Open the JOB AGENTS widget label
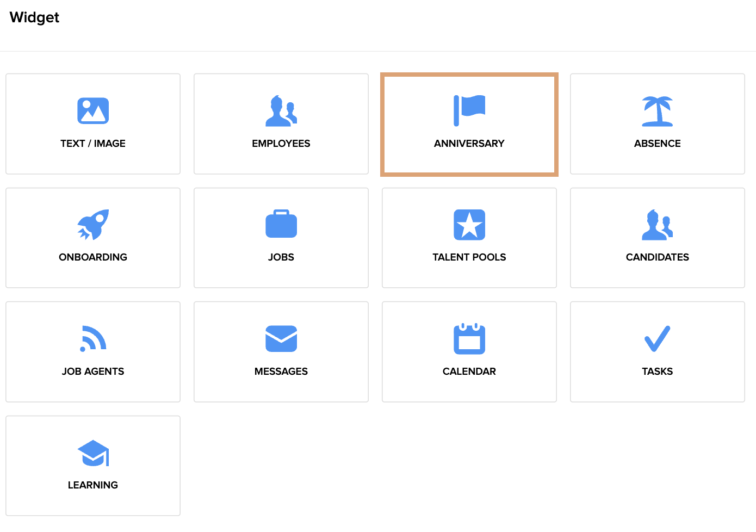 coord(93,372)
